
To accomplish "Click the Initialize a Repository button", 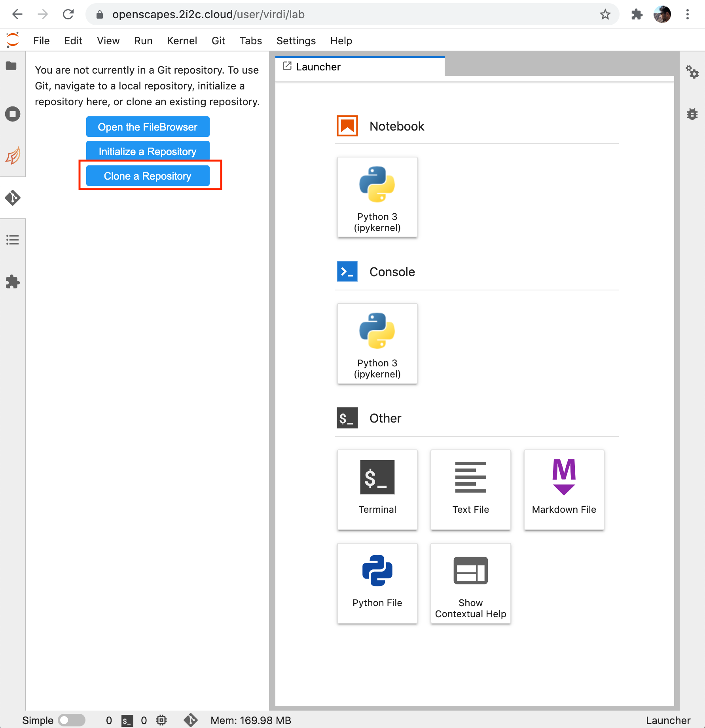I will [148, 151].
